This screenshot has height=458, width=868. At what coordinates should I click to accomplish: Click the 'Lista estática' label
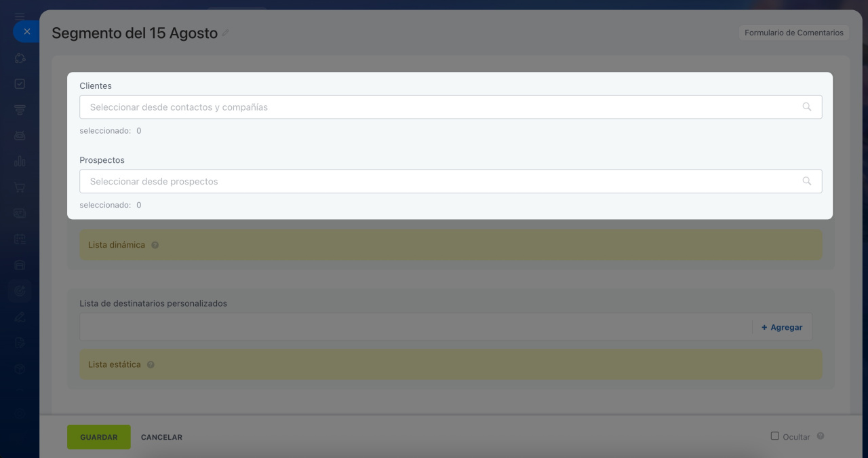click(115, 364)
